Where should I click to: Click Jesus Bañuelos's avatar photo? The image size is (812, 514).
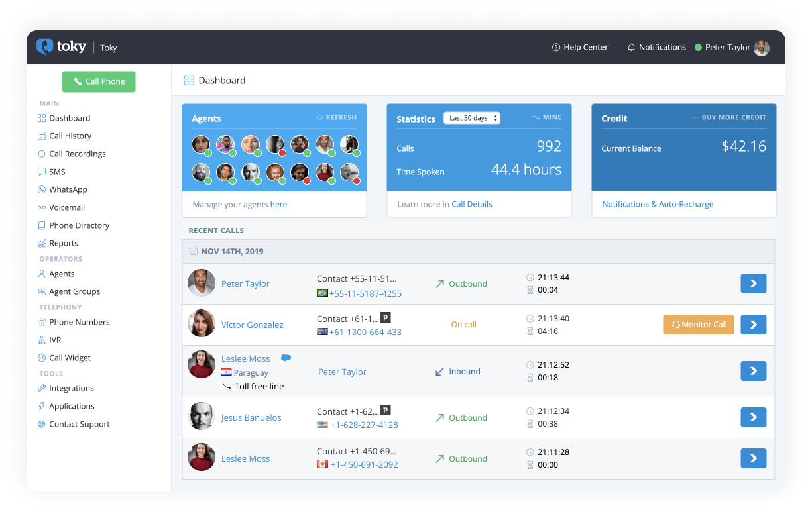202,416
